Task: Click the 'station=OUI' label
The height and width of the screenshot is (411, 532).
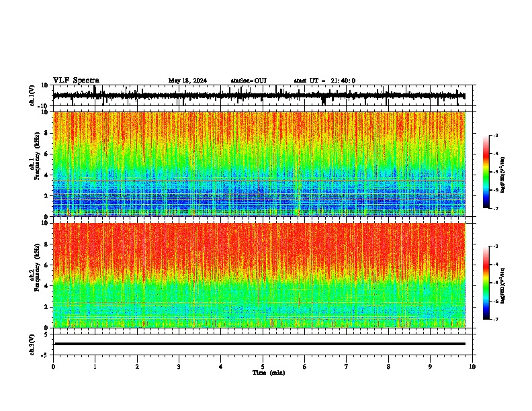Action: coord(249,81)
